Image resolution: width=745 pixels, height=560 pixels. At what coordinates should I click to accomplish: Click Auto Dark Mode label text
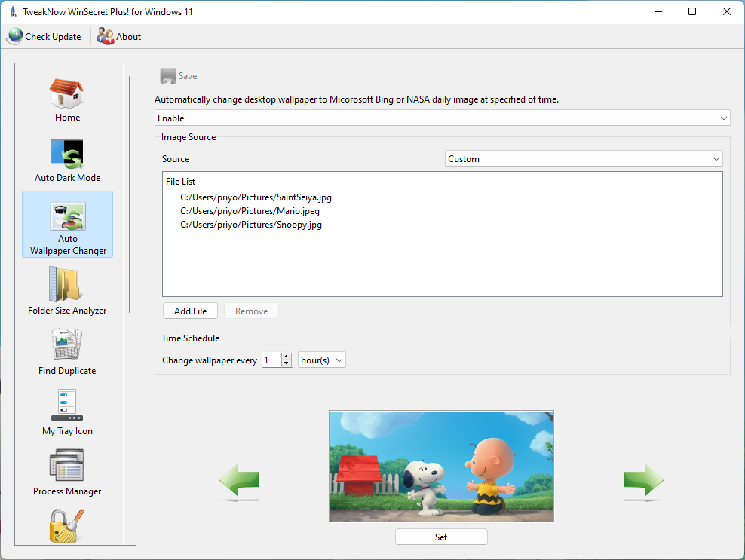67,178
